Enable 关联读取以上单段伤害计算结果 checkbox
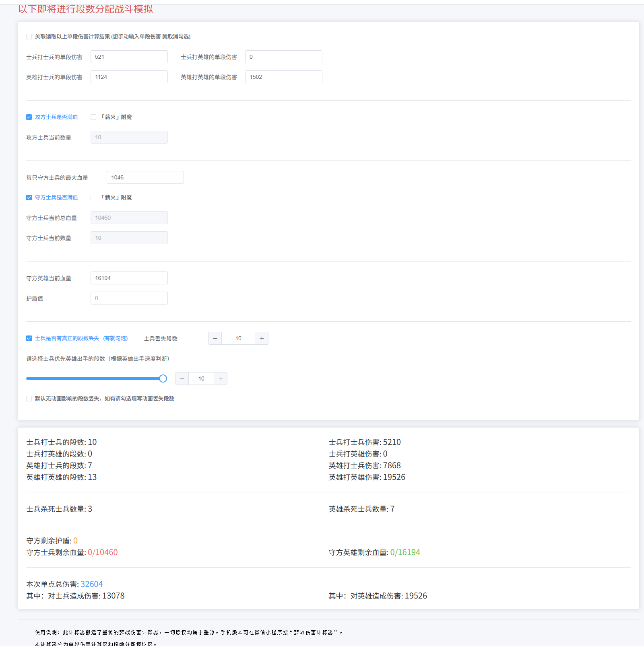 tap(29, 37)
